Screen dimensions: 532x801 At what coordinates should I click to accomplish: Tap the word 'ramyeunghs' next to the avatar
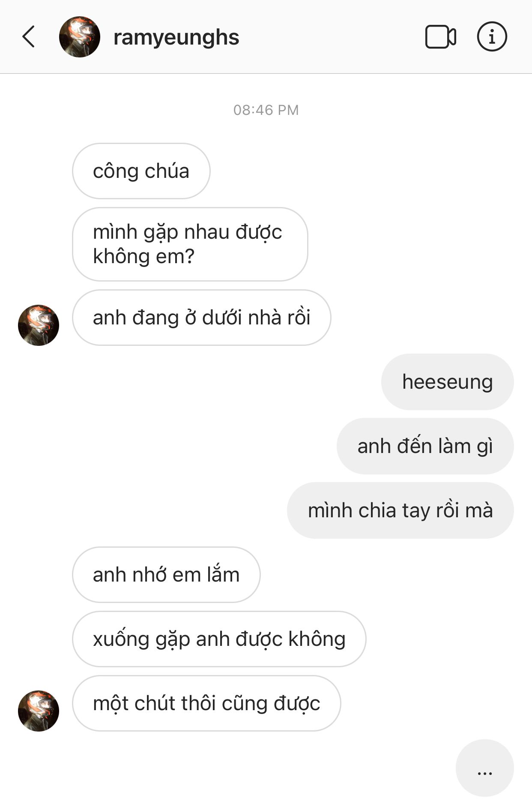click(176, 37)
